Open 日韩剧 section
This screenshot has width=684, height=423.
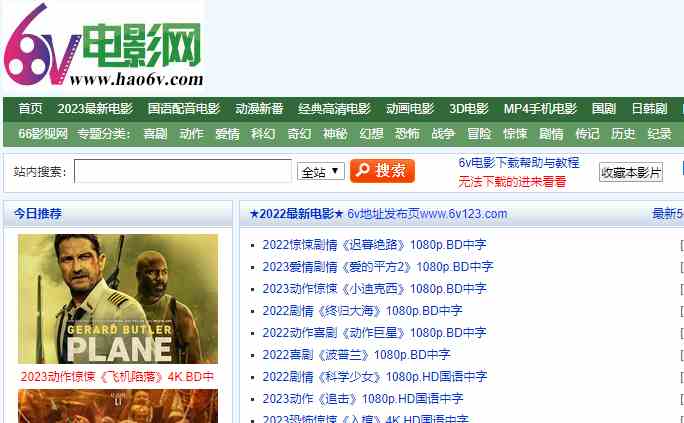[650, 109]
